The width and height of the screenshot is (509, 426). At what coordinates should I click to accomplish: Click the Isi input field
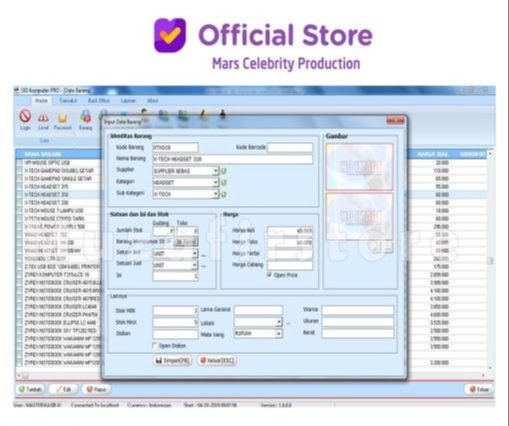click(175, 276)
